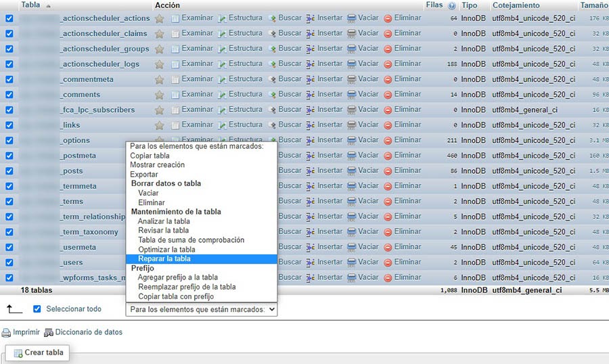Open 'Para los elementos que están marcados' dropdown
Image resolution: width=609 pixels, height=364 pixels.
click(x=202, y=309)
